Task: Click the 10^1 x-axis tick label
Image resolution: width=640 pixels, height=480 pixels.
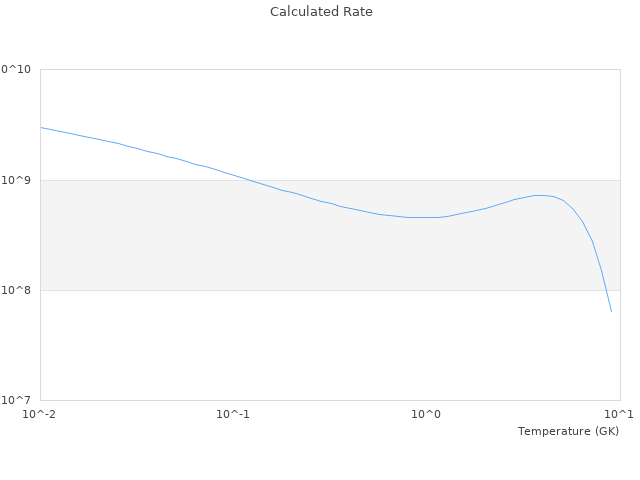Action: click(619, 414)
